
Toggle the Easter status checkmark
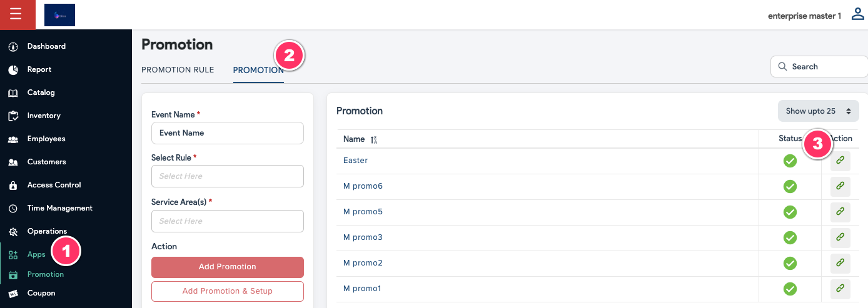(x=790, y=161)
